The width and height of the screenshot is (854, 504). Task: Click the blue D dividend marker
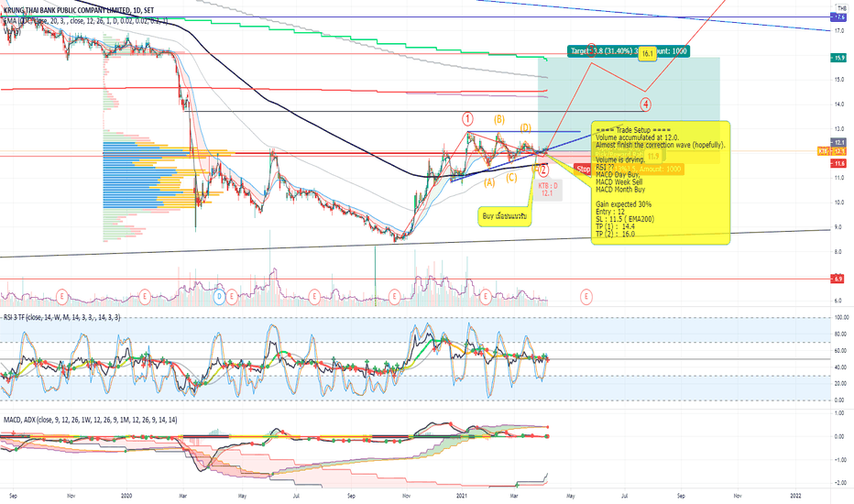coord(220,297)
